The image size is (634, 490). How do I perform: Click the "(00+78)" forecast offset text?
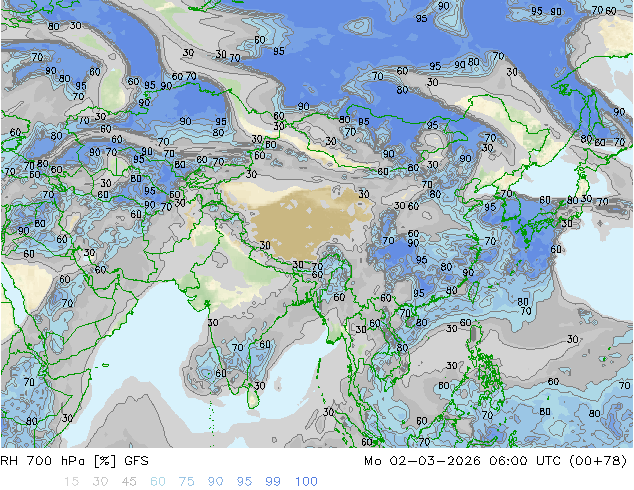(x=598, y=461)
